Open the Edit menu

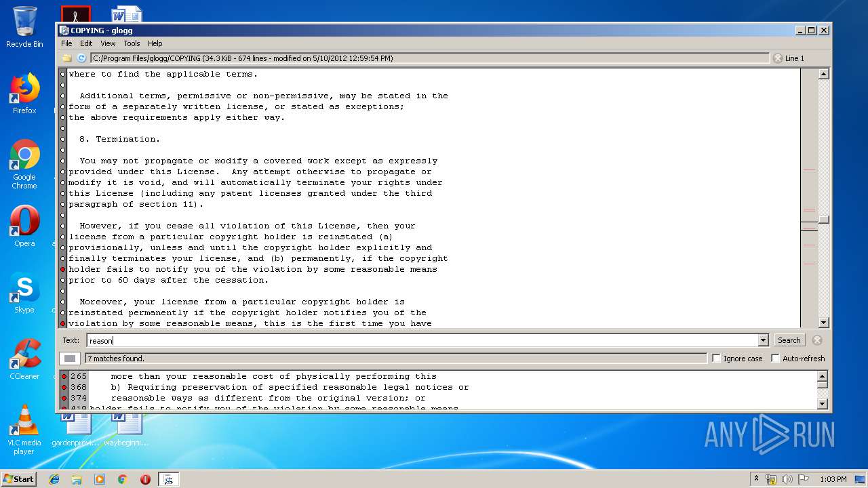(86, 43)
